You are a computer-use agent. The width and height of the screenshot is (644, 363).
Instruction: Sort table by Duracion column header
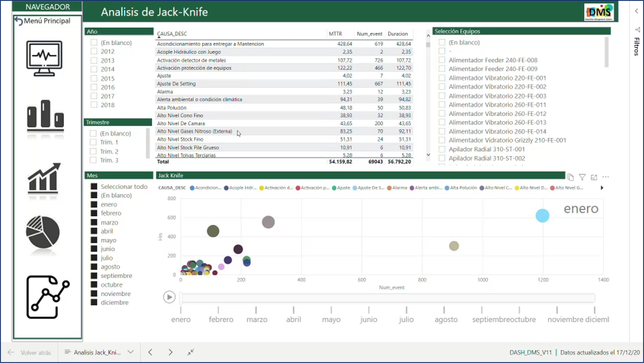pyautogui.click(x=398, y=34)
